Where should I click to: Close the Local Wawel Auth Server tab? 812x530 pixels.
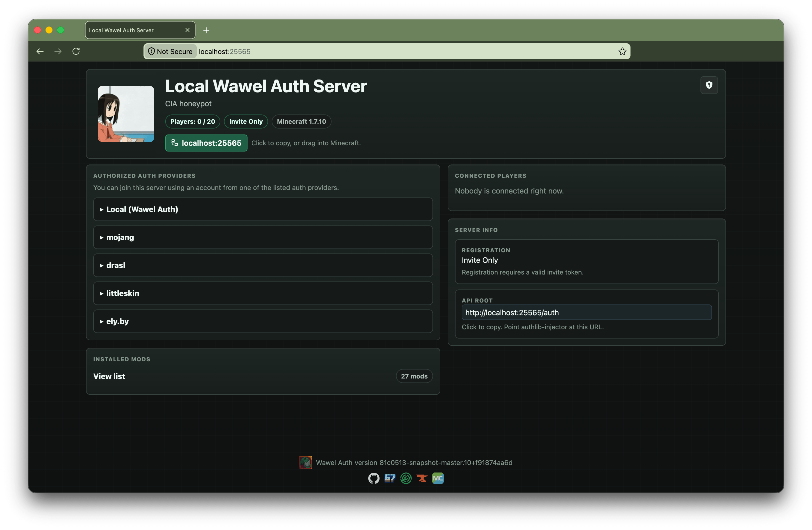pyautogui.click(x=187, y=30)
